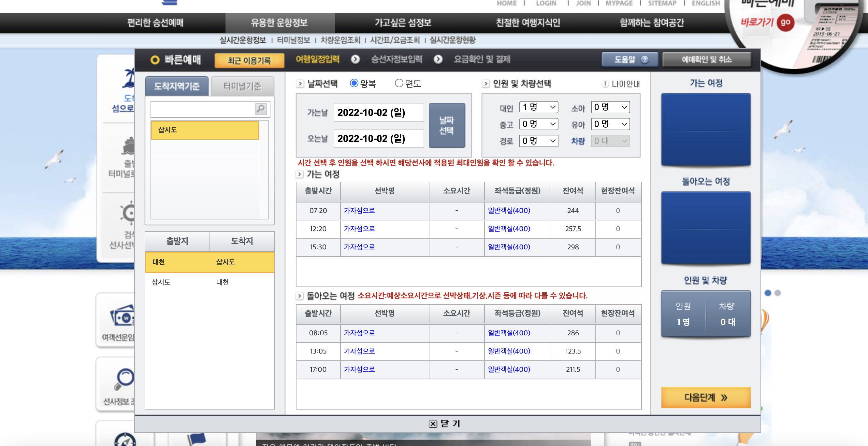Open the 대인 adult count dropdown
Image resolution: width=868 pixels, height=446 pixels.
click(x=539, y=107)
